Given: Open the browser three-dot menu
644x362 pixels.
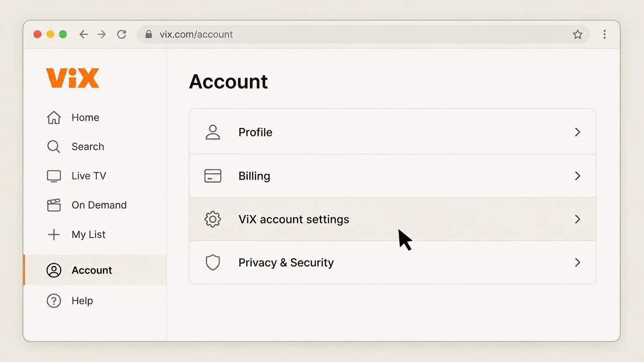Looking at the screenshot, I should 604,34.
